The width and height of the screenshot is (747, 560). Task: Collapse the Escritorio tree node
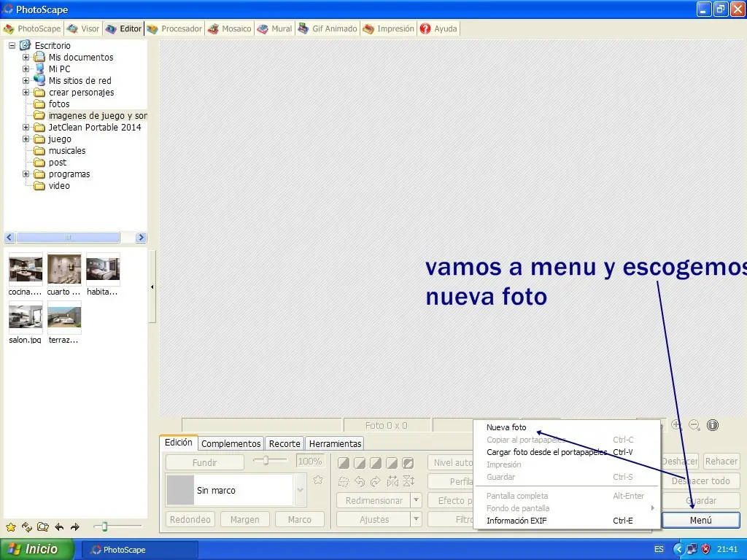[12, 46]
